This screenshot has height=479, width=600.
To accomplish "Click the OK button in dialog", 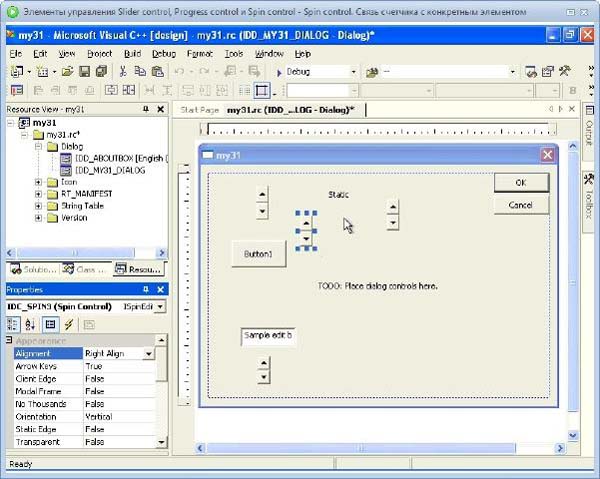I will [x=520, y=183].
